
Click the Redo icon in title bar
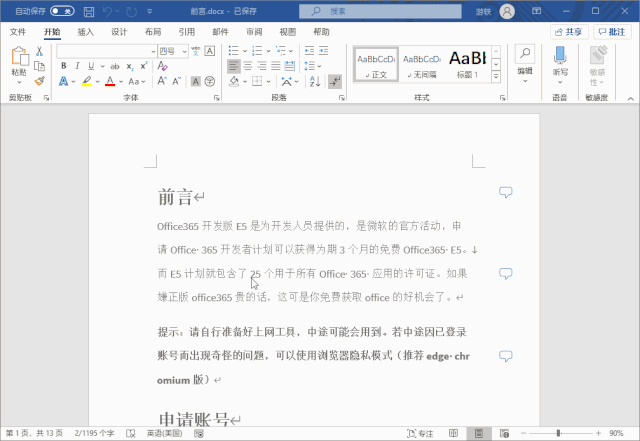(131, 11)
